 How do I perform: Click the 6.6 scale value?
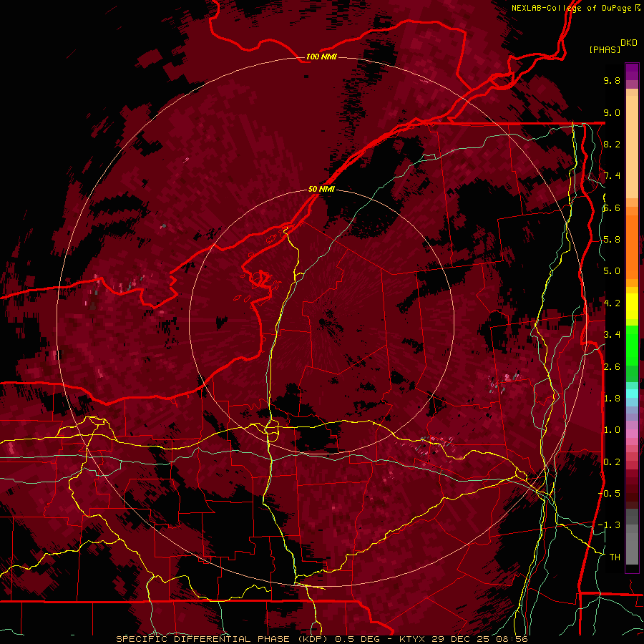click(612, 208)
